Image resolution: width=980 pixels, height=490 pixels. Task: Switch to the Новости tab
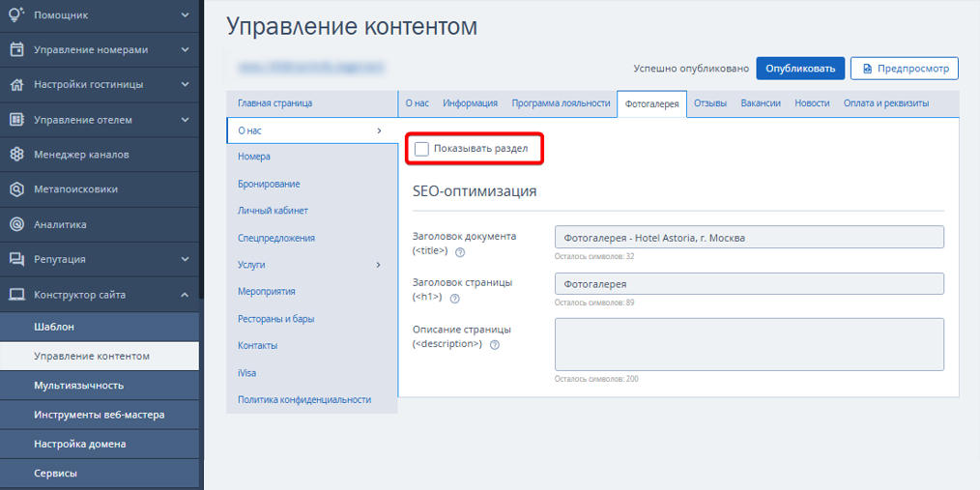click(812, 103)
